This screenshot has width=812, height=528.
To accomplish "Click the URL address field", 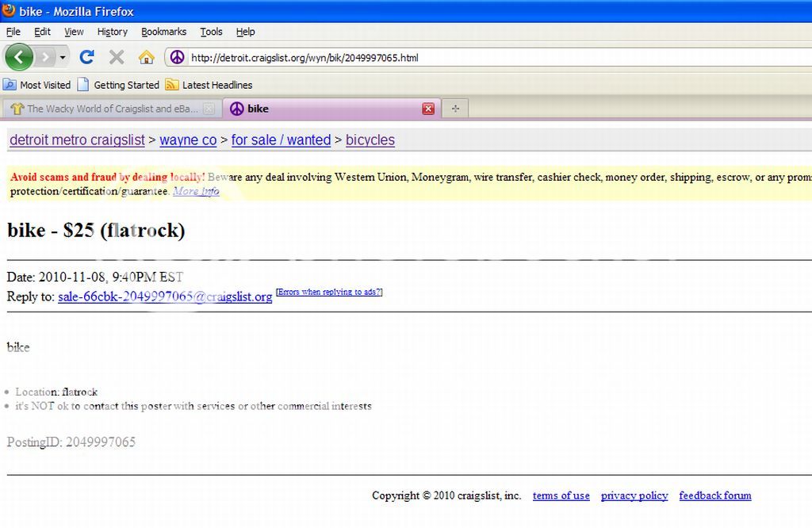I will (x=476, y=57).
